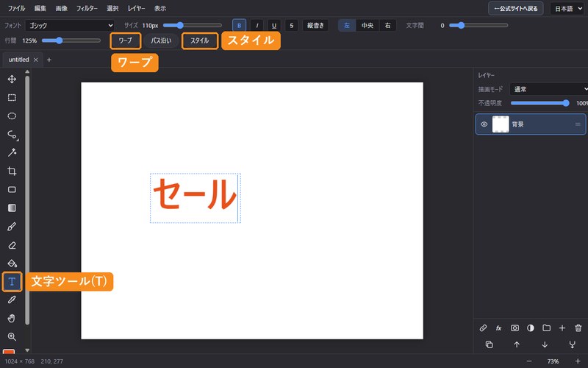Open the 画像 menu
Image resolution: width=588 pixels, height=368 pixels.
coord(62,8)
